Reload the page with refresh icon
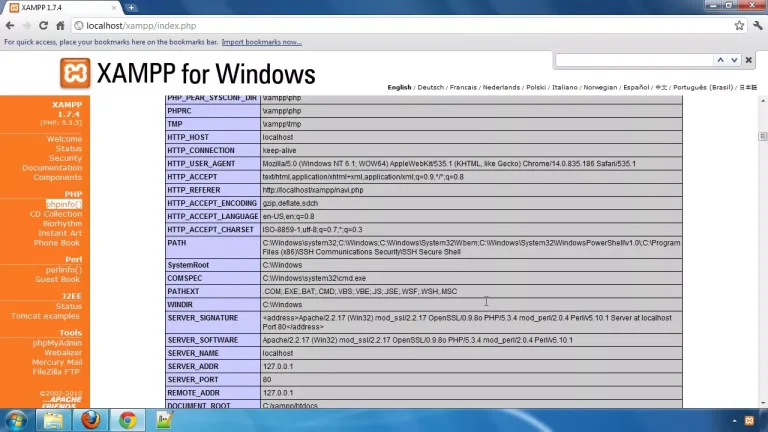 pos(44,25)
